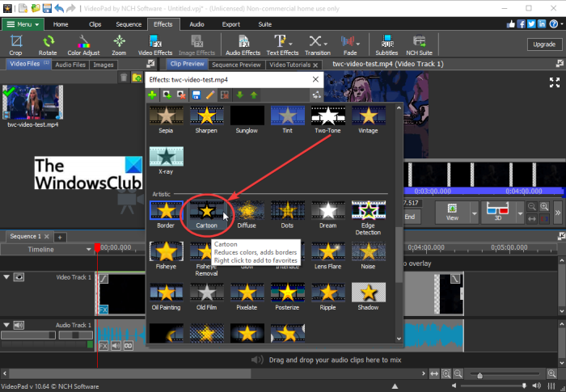Switch to the Audio Files tab

pos(70,65)
